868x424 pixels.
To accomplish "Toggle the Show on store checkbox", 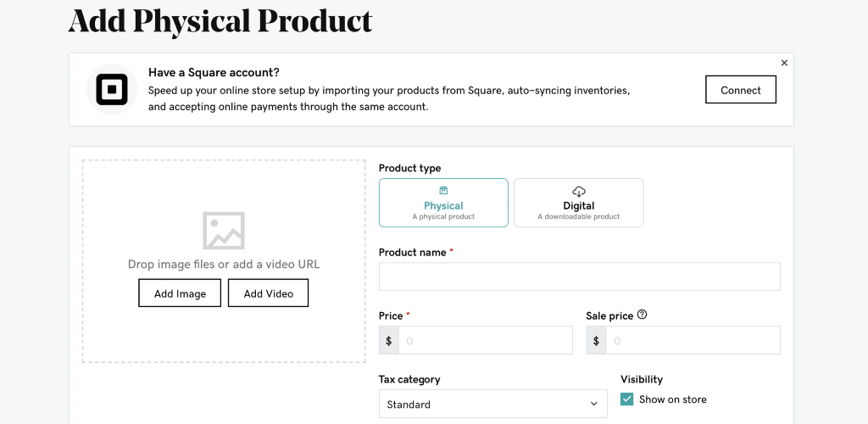I will click(626, 399).
